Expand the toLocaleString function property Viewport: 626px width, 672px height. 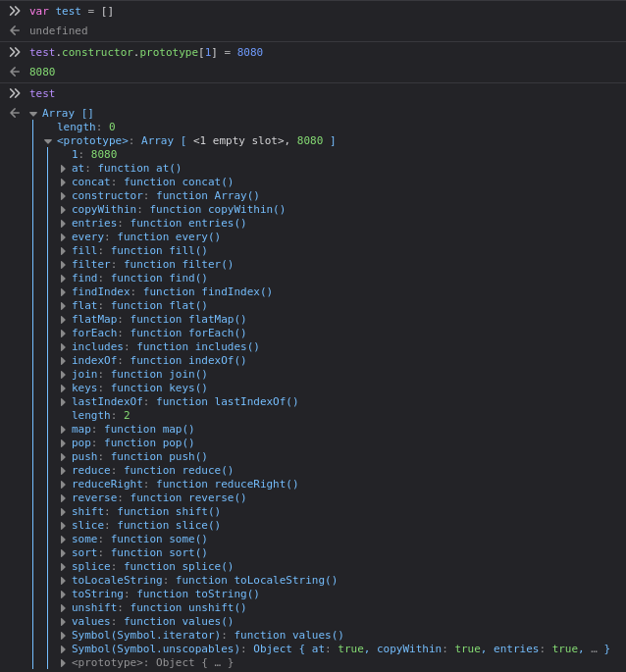tap(63, 581)
